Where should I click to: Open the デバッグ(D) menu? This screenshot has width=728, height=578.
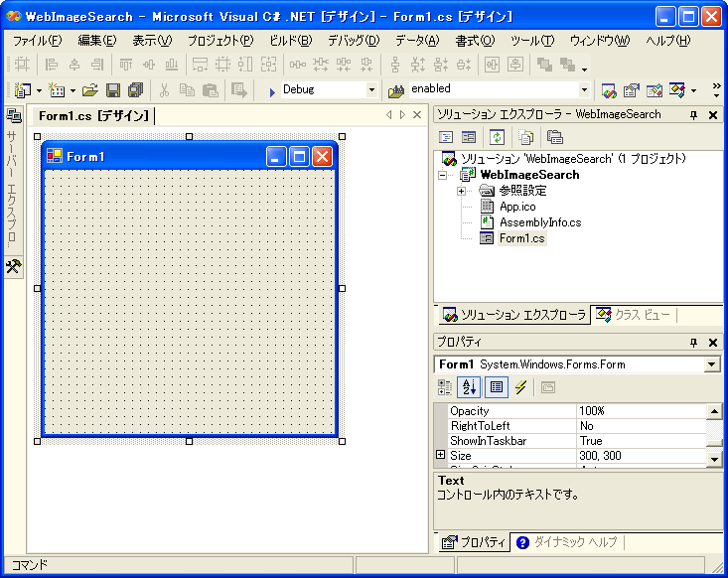click(354, 41)
